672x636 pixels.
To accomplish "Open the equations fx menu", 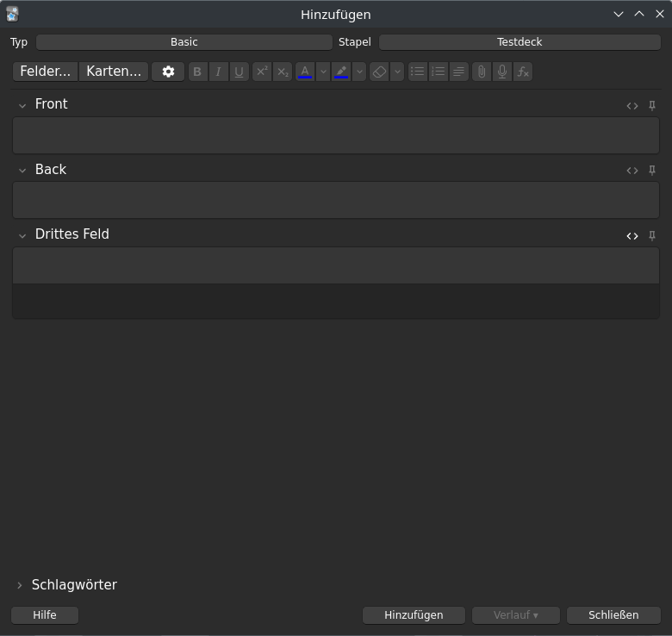I will click(523, 72).
